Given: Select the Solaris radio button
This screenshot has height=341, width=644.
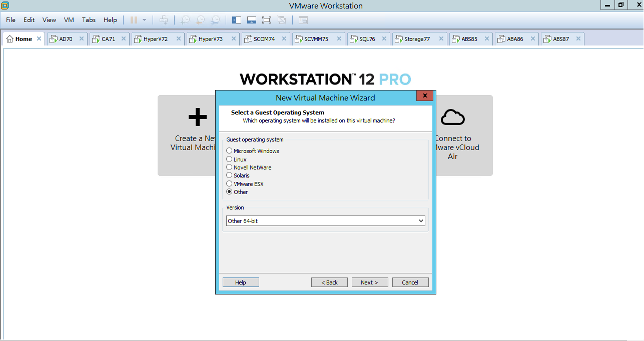Looking at the screenshot, I should pos(229,175).
